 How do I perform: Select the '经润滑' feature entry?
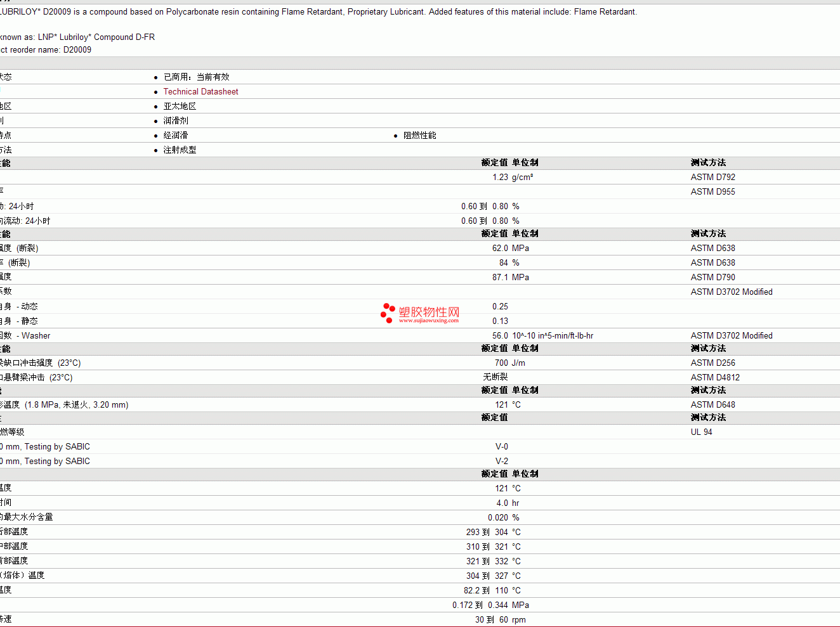click(176, 135)
